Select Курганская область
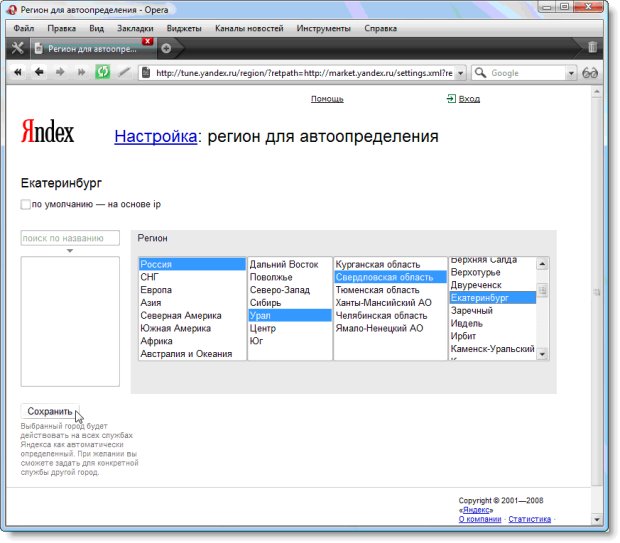Viewport: 620px width, 543px height. [390, 264]
